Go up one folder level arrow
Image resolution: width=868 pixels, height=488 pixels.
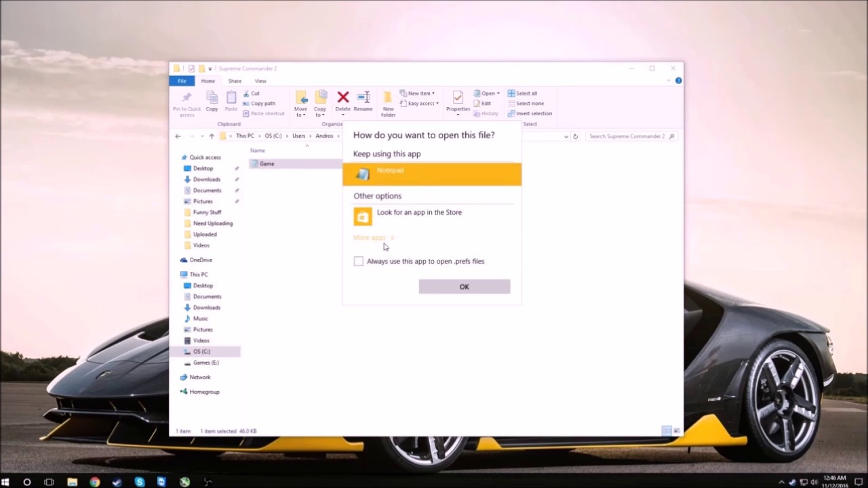212,136
